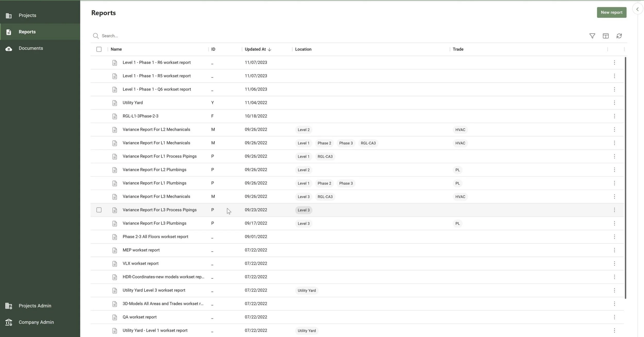Open three-dot menu for RGL-L1-3Phase-2-3
This screenshot has height=337, width=644.
tap(614, 116)
